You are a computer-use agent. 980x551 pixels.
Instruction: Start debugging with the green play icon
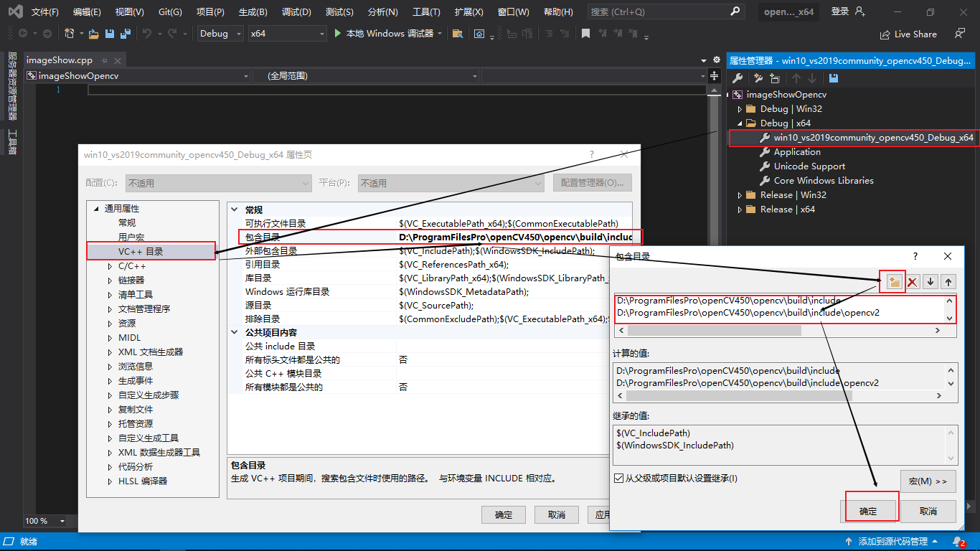(x=338, y=33)
